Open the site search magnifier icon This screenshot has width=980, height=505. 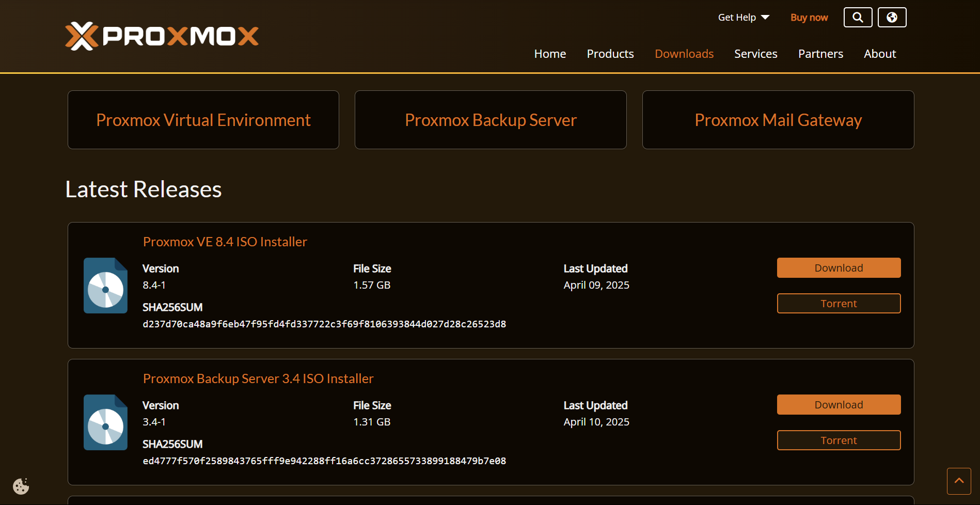coord(858,18)
